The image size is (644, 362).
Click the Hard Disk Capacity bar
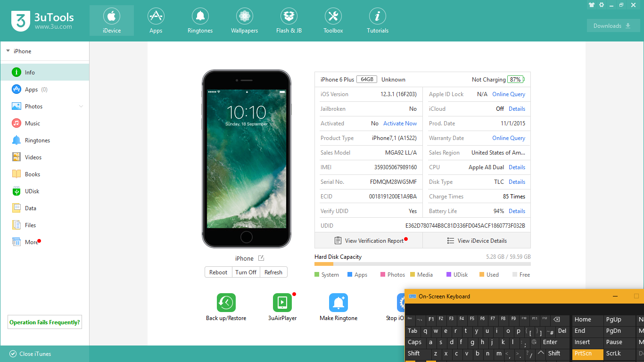(422, 264)
